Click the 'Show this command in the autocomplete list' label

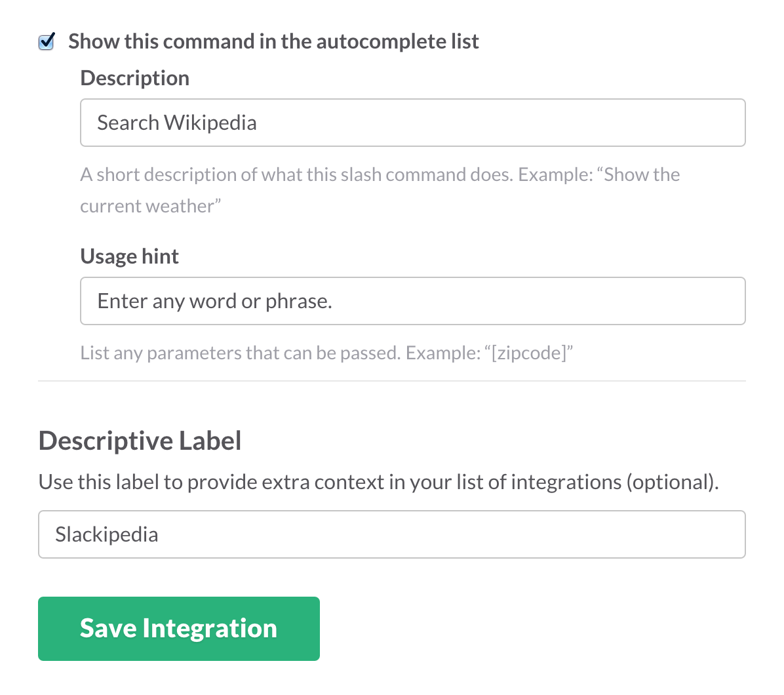273,41
